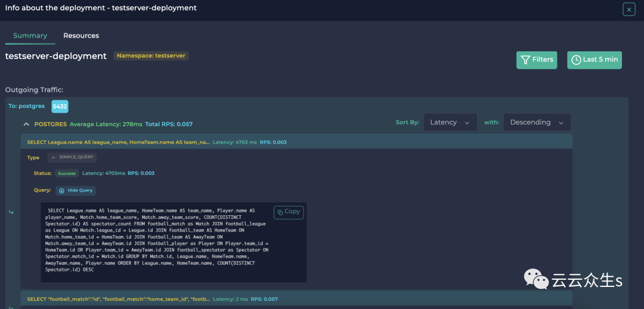Screen dimensions: 644x309
Task: Click the Success status badge
Action: [x=67, y=174]
